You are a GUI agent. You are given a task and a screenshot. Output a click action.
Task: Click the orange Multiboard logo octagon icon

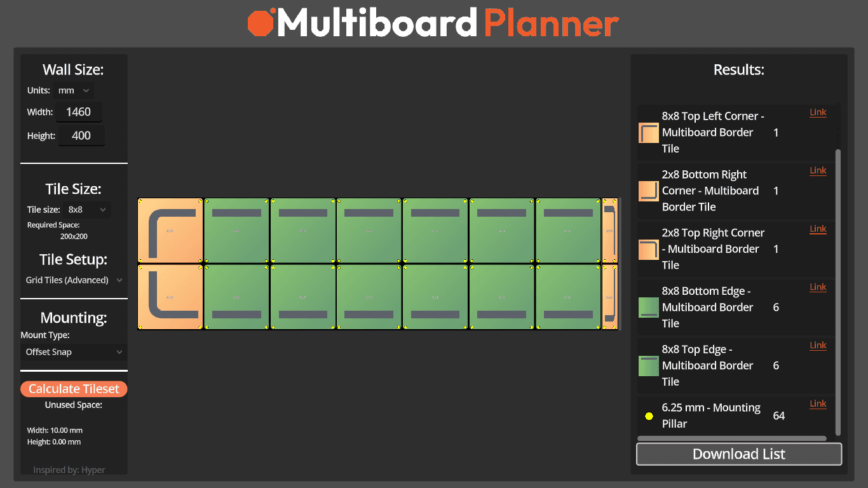261,23
